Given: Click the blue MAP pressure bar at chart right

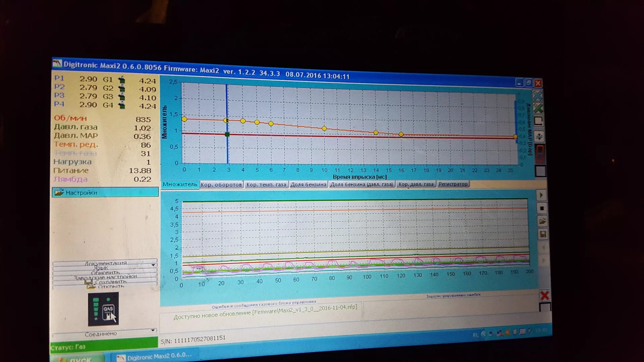Looking at the screenshot, I should [x=516, y=121].
